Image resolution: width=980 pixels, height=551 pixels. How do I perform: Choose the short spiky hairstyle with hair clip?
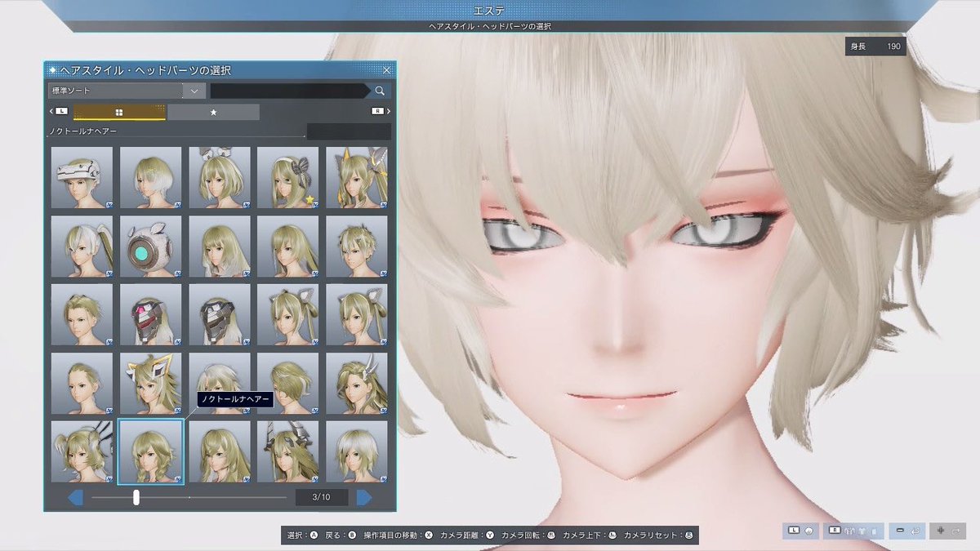click(x=357, y=246)
